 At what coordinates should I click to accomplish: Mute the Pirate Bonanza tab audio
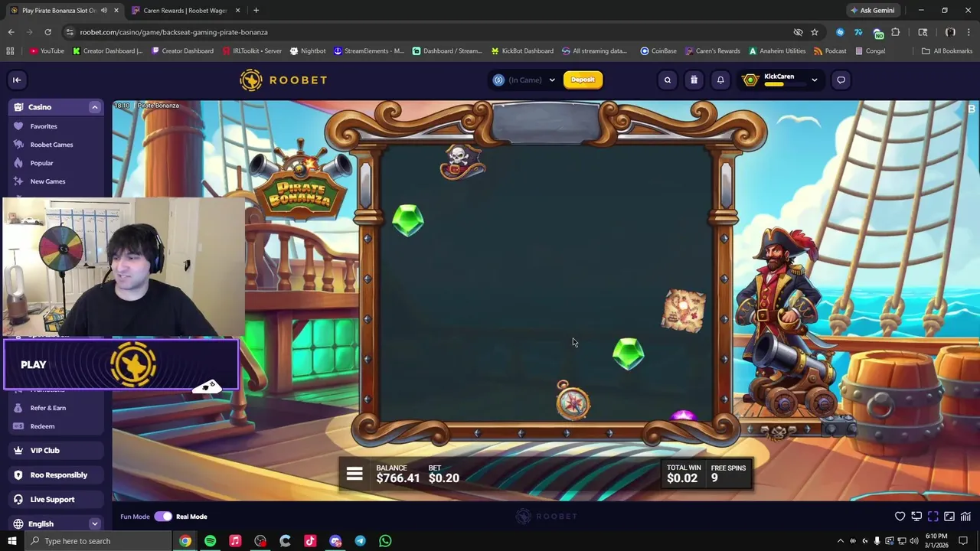click(x=104, y=11)
